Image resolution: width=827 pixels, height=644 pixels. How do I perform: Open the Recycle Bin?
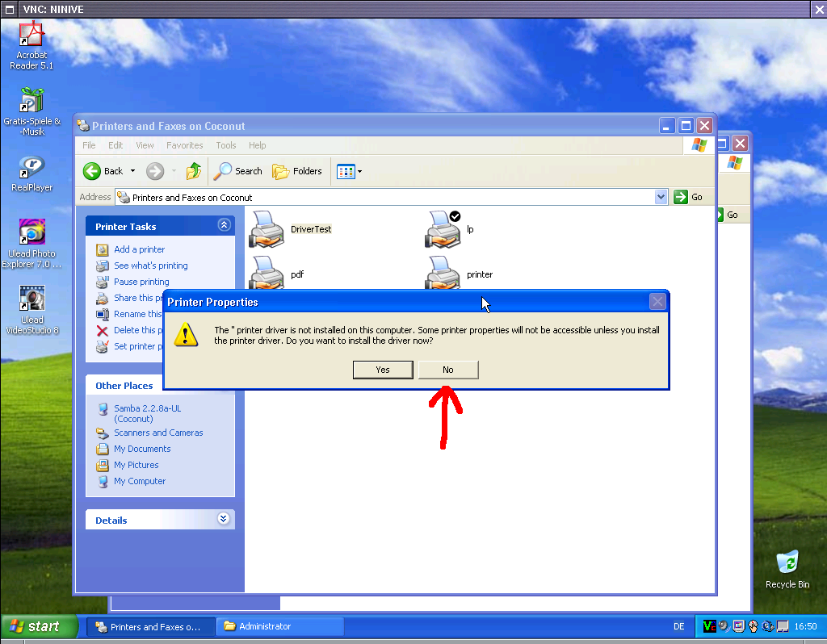(x=787, y=562)
